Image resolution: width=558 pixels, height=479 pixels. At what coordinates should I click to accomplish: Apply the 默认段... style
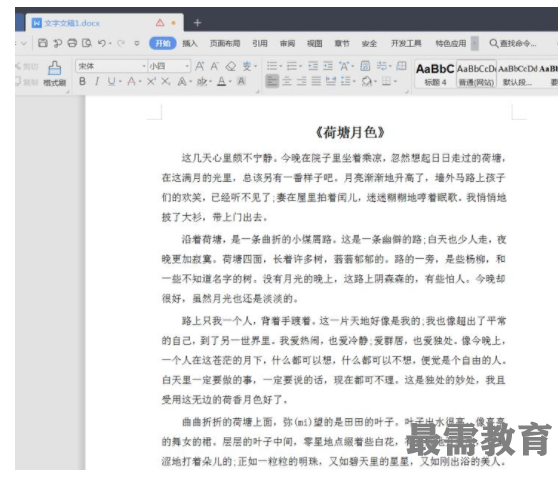(x=517, y=74)
